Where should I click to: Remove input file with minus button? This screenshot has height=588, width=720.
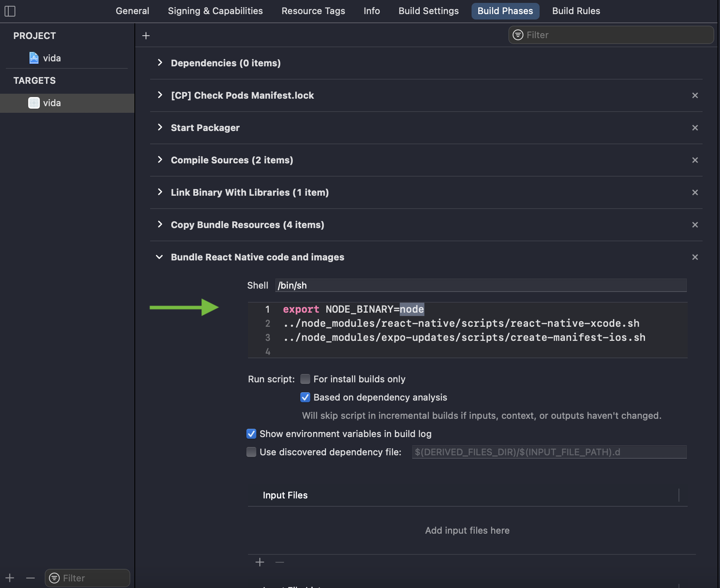click(x=280, y=562)
